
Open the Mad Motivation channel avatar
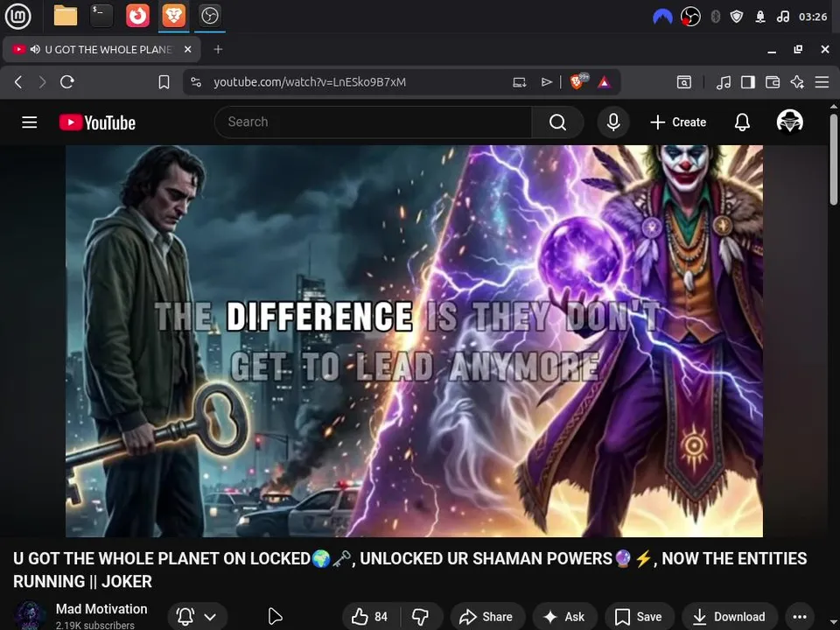[30, 616]
